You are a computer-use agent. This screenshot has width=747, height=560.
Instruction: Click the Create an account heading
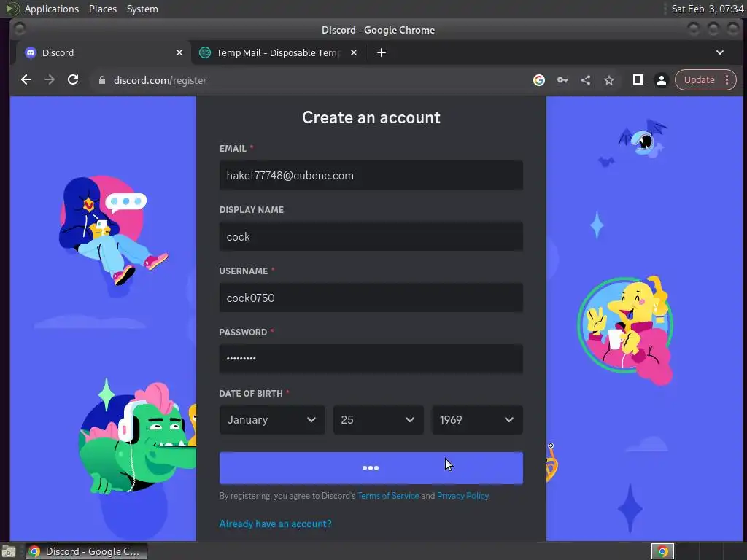coord(371,117)
